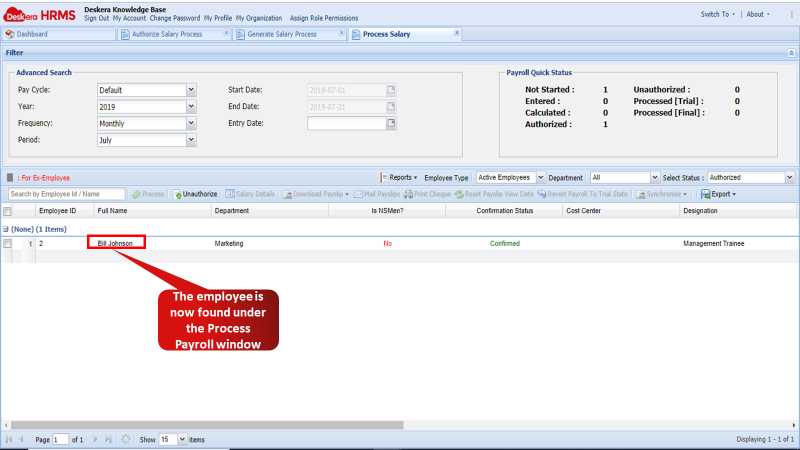Collapse the Filter panel

tap(791, 53)
